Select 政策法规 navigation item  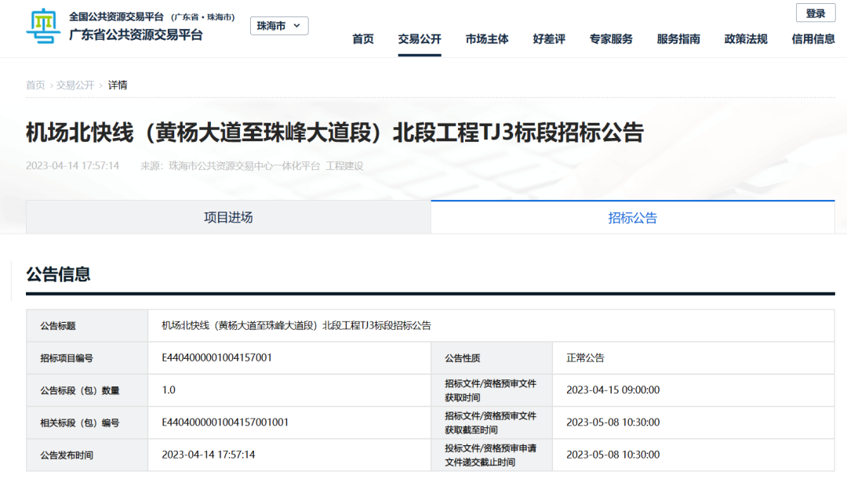coord(746,39)
